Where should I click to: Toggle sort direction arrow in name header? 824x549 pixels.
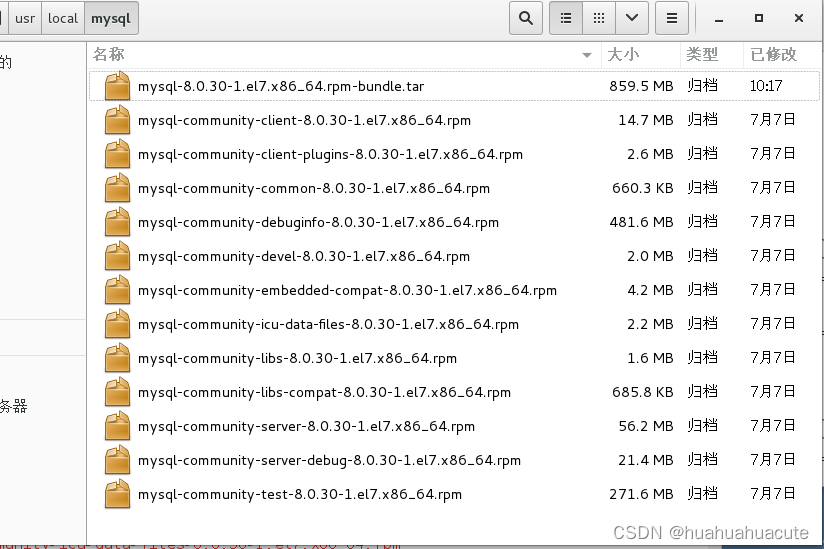[587, 55]
